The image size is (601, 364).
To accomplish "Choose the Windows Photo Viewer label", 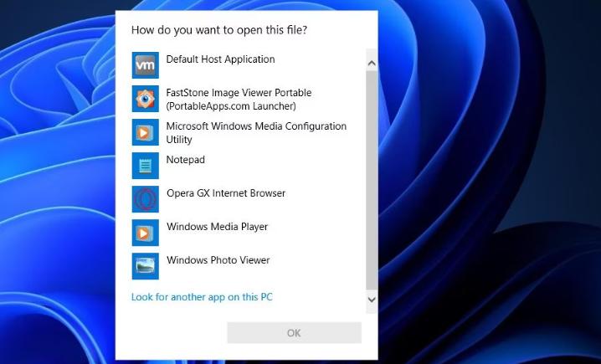I will click(218, 260).
